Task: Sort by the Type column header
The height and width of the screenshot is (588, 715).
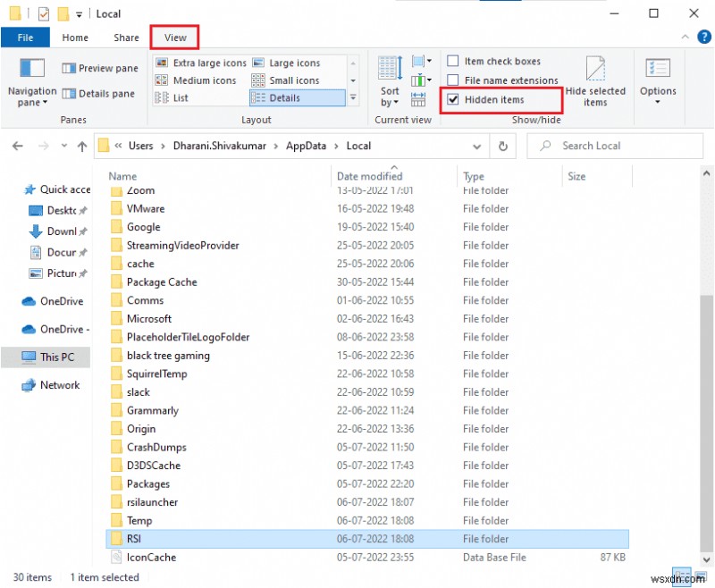Action: (x=509, y=176)
